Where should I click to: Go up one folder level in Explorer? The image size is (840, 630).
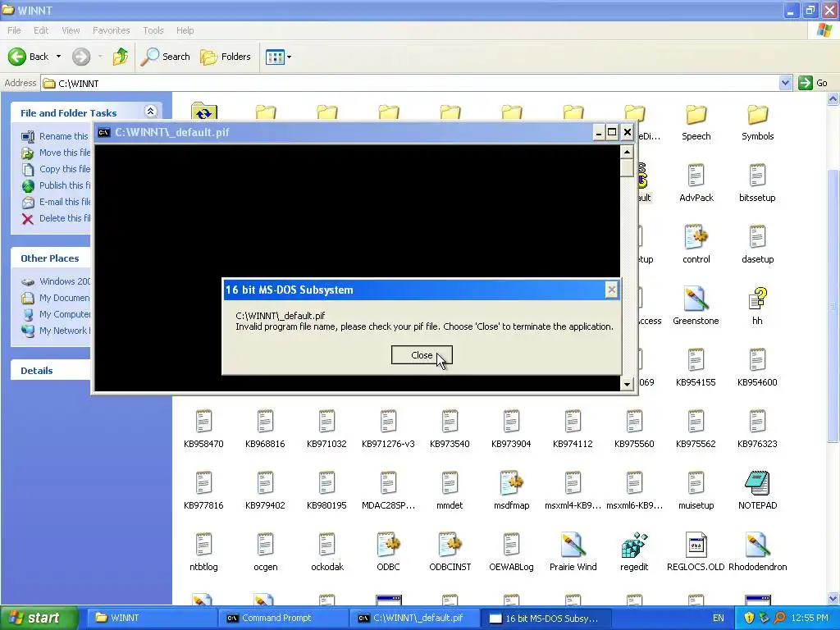(121, 57)
